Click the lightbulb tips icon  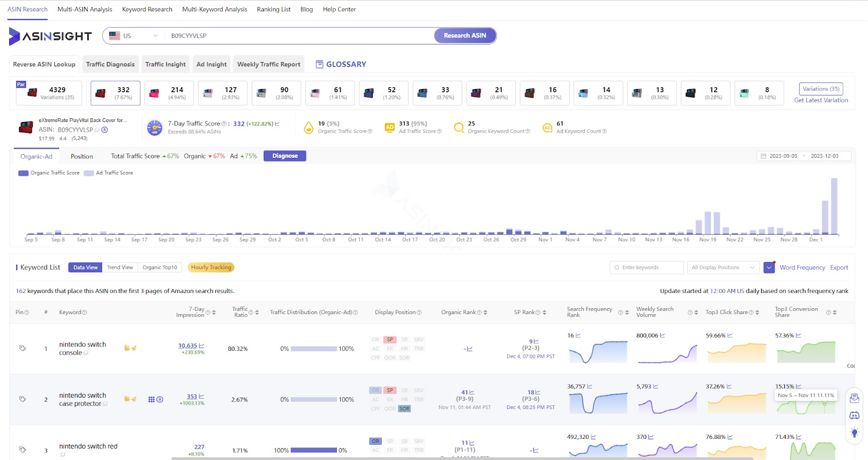(854, 433)
